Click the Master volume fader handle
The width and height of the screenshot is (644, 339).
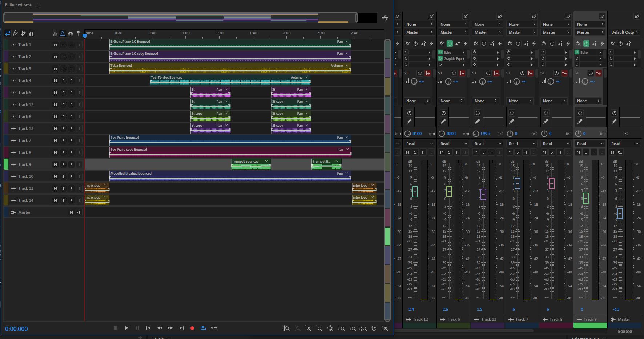(620, 213)
